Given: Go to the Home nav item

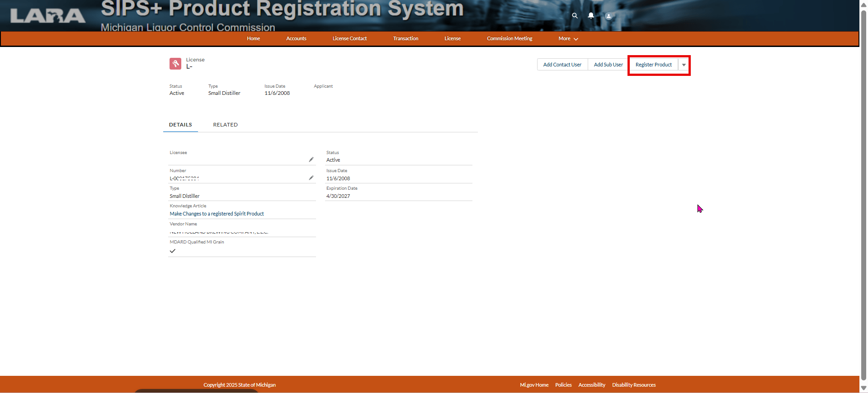Looking at the screenshot, I should (253, 39).
